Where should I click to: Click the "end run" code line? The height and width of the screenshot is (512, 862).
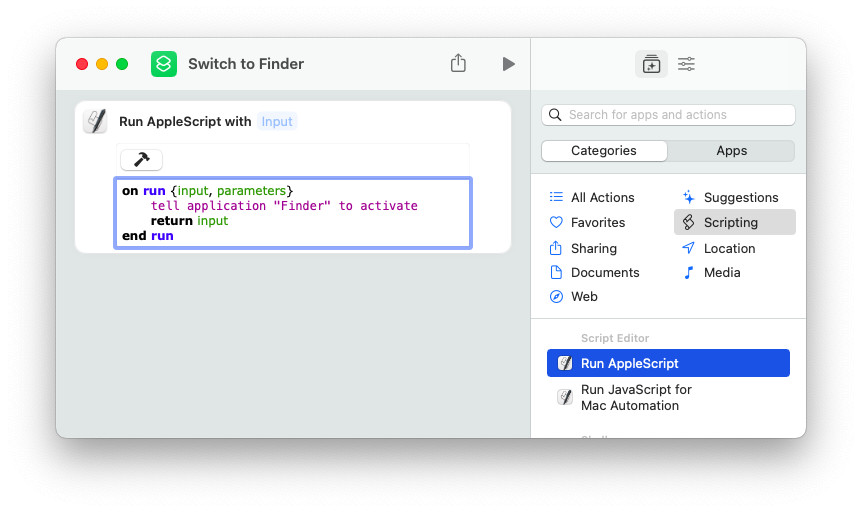[147, 235]
